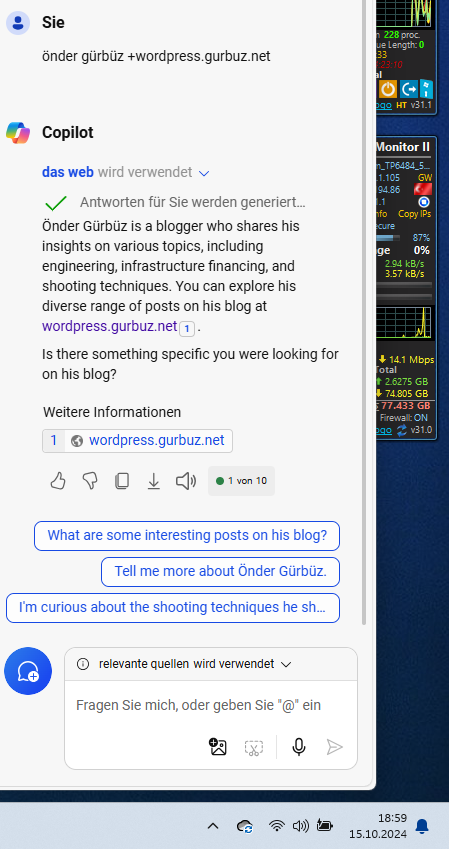This screenshot has width=449, height=849.
Task: Click the network traffic graph in Network Monitor
Action: (404, 323)
